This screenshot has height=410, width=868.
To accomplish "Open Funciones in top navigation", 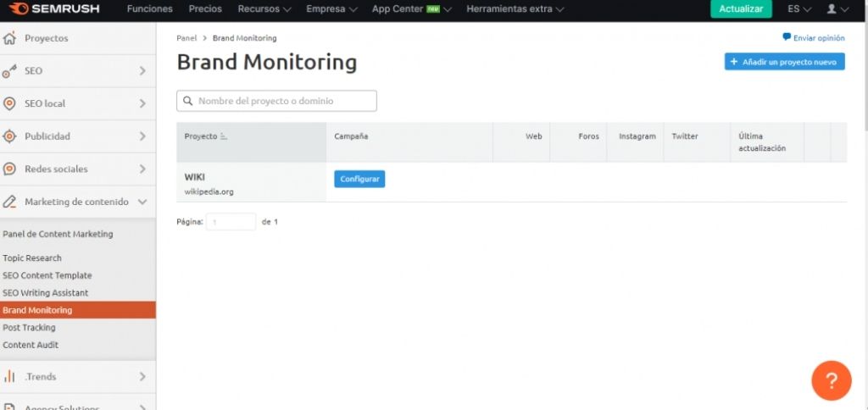I will (149, 8).
